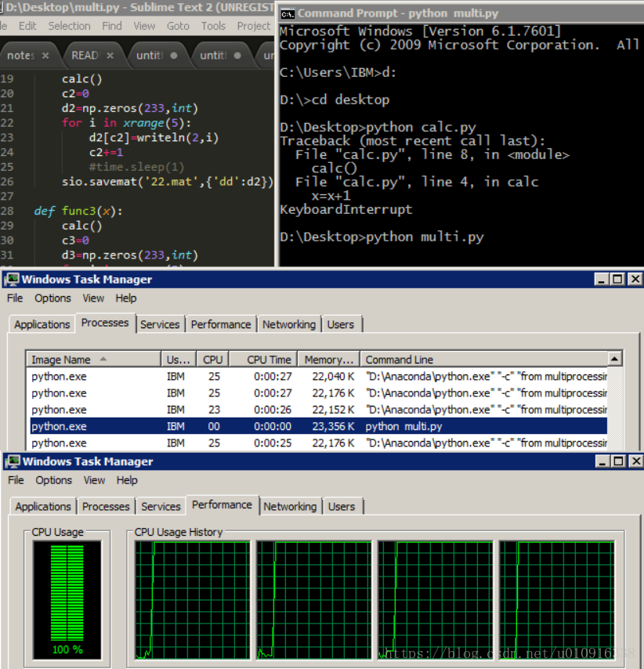Click the title bar icon of the Task Manager showing Performance
Viewport: 644px width, 669px height.
(12, 462)
